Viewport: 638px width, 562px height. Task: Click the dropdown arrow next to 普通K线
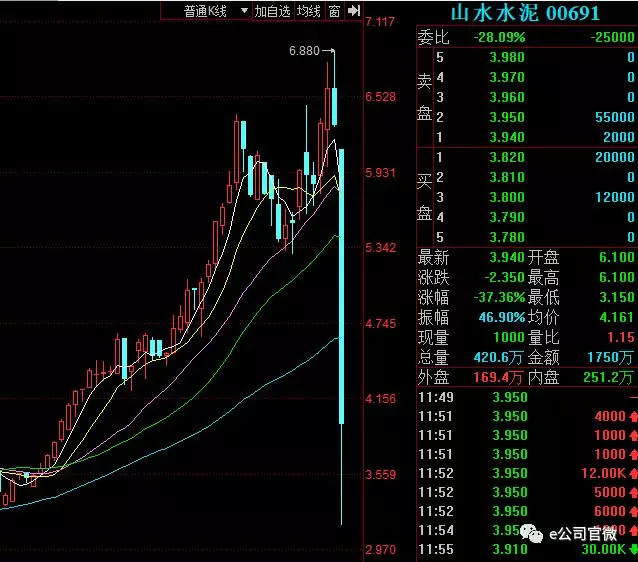pos(243,11)
